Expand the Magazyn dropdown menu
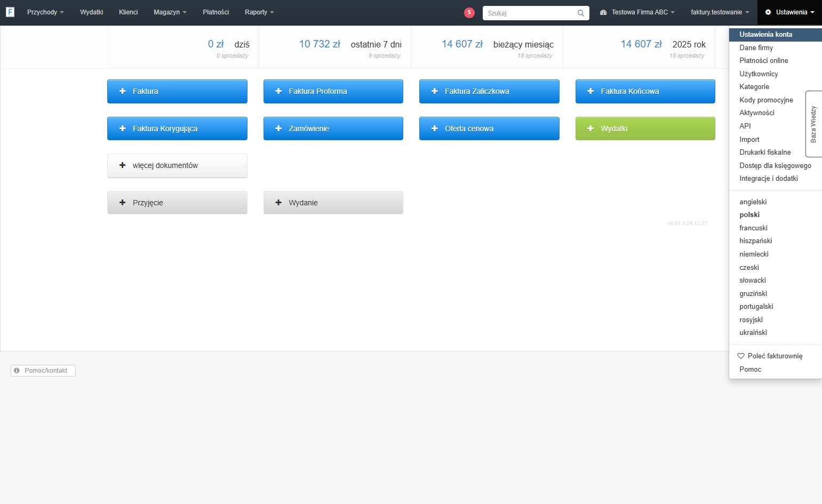This screenshot has width=822, height=504. pyautogui.click(x=170, y=12)
